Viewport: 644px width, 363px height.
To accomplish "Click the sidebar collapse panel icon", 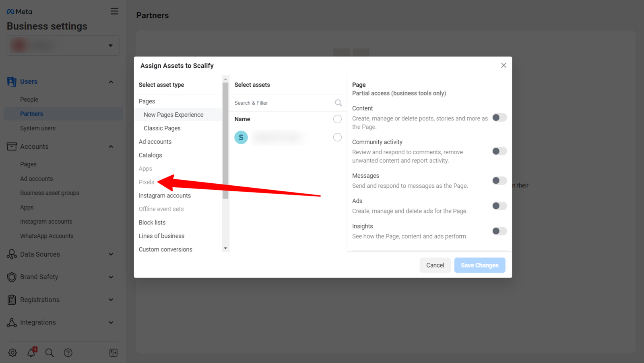I will click(114, 353).
